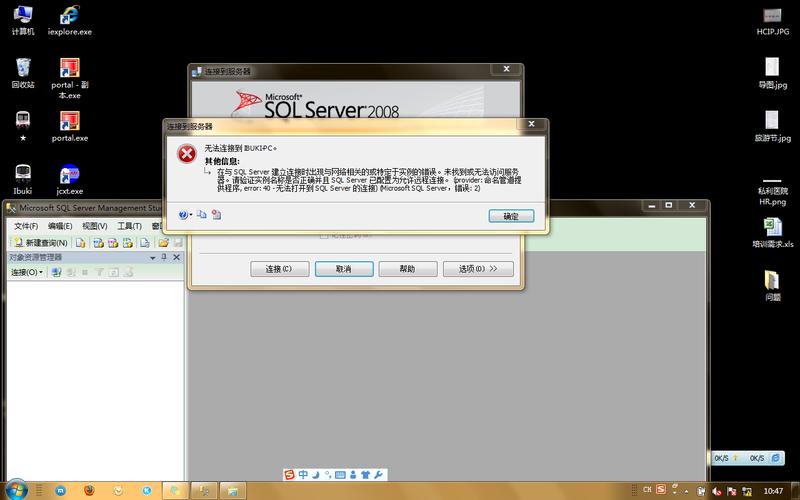Click Analysis Services DMX query icon
800x500 pixels.
(113, 243)
